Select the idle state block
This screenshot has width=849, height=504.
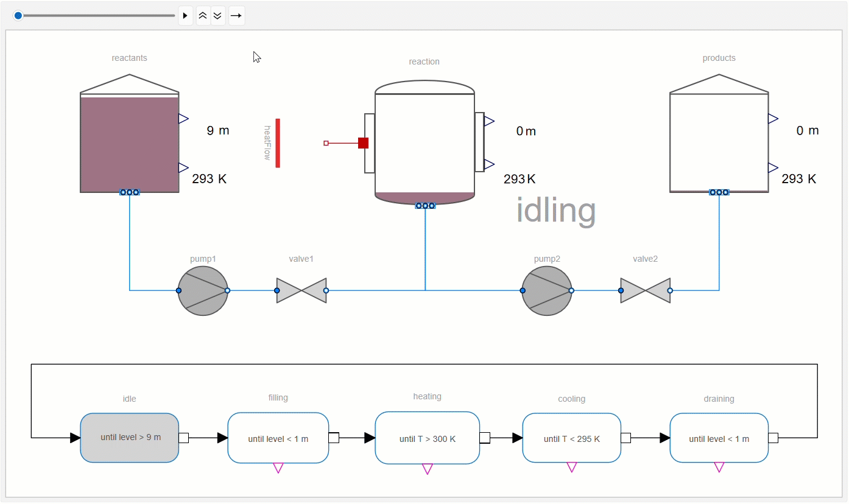[x=129, y=438]
